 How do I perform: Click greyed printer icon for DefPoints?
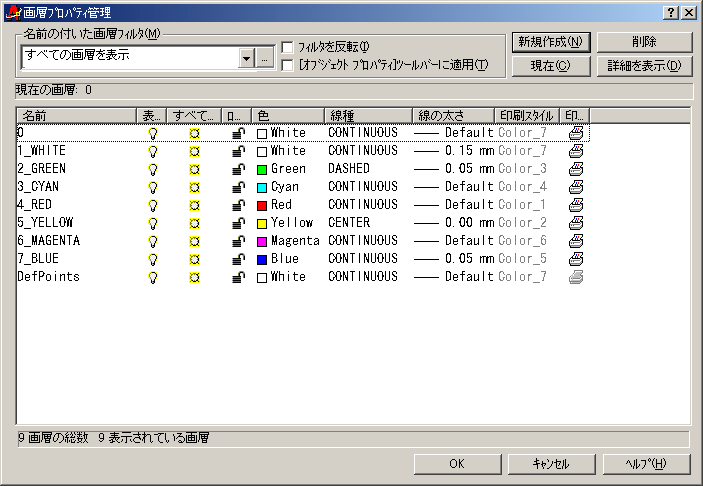tap(576, 277)
